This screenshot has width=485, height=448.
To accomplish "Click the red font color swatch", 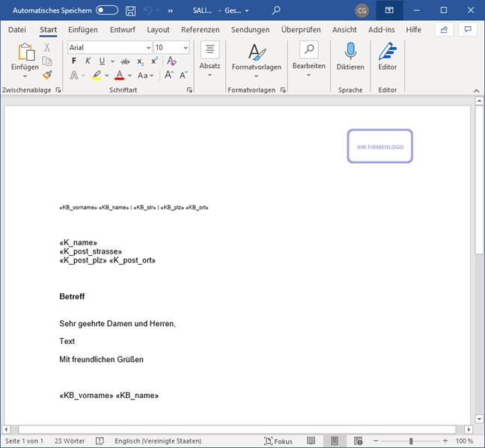I will 118,76.
